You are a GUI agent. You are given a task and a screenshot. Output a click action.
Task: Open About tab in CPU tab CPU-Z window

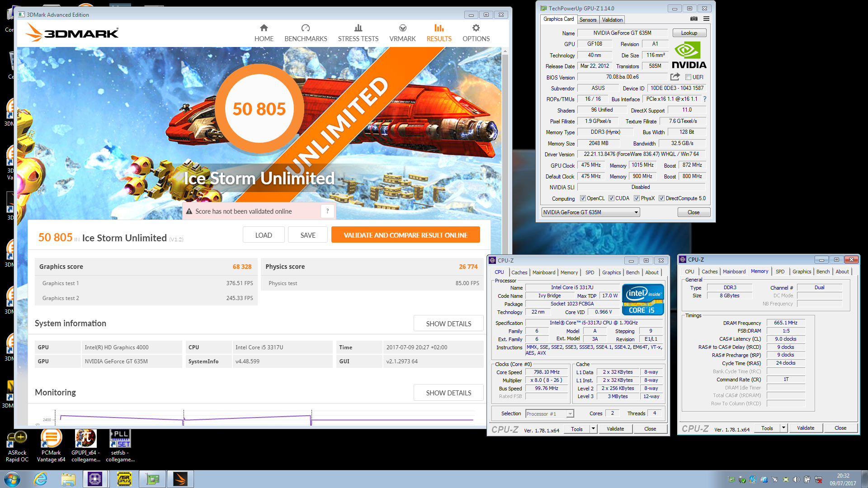(x=651, y=272)
